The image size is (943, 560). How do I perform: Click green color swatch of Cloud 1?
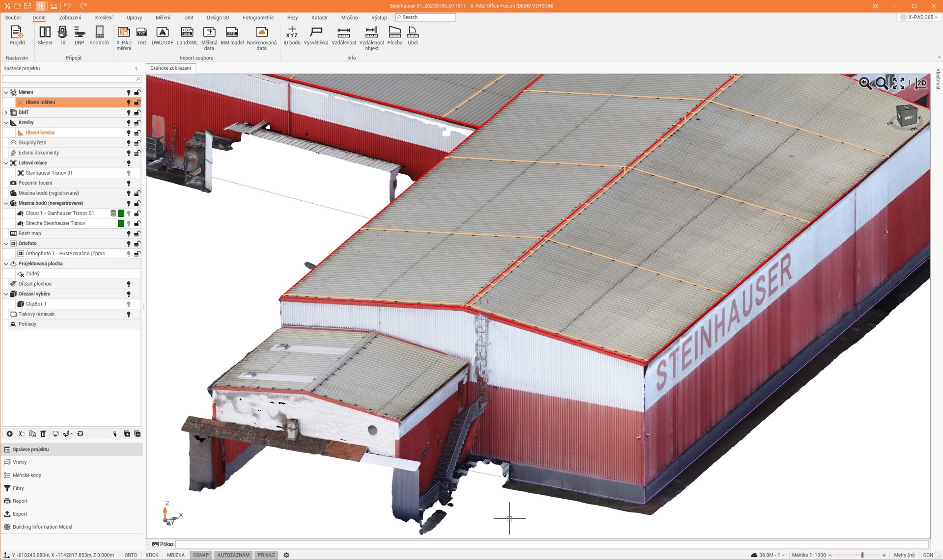click(x=121, y=213)
